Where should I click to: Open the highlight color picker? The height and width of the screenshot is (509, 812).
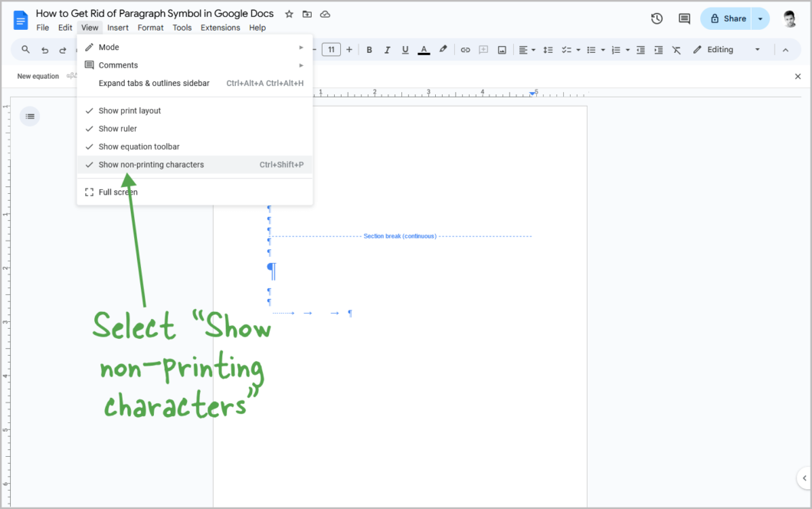(x=443, y=50)
